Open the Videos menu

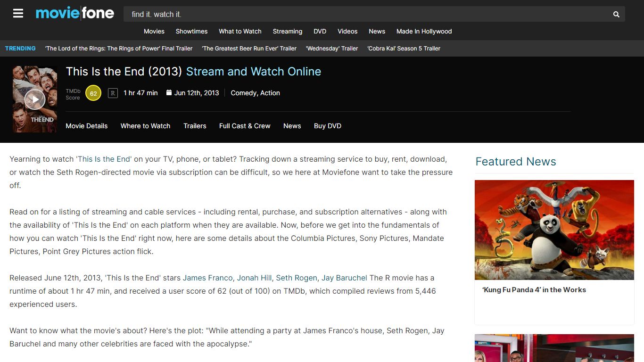pos(347,31)
